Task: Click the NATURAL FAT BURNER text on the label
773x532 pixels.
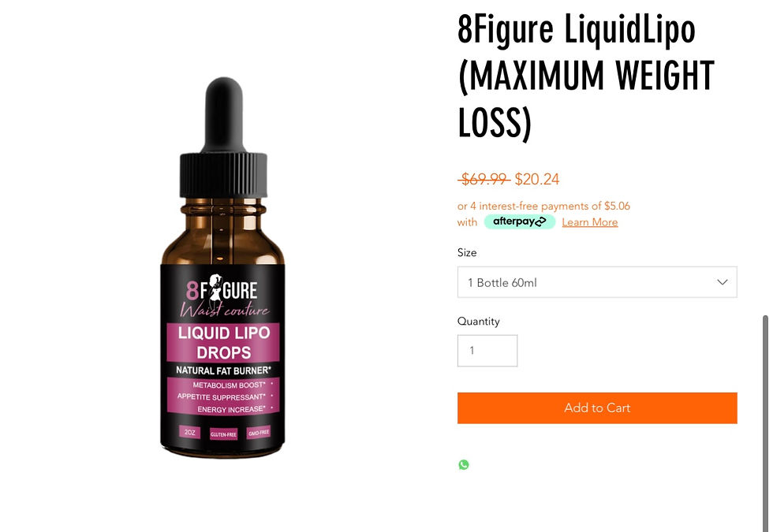Action: (223, 370)
